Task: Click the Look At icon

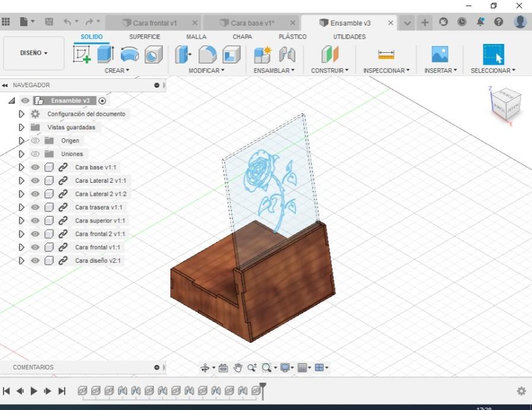Action: pyautogui.click(x=223, y=367)
